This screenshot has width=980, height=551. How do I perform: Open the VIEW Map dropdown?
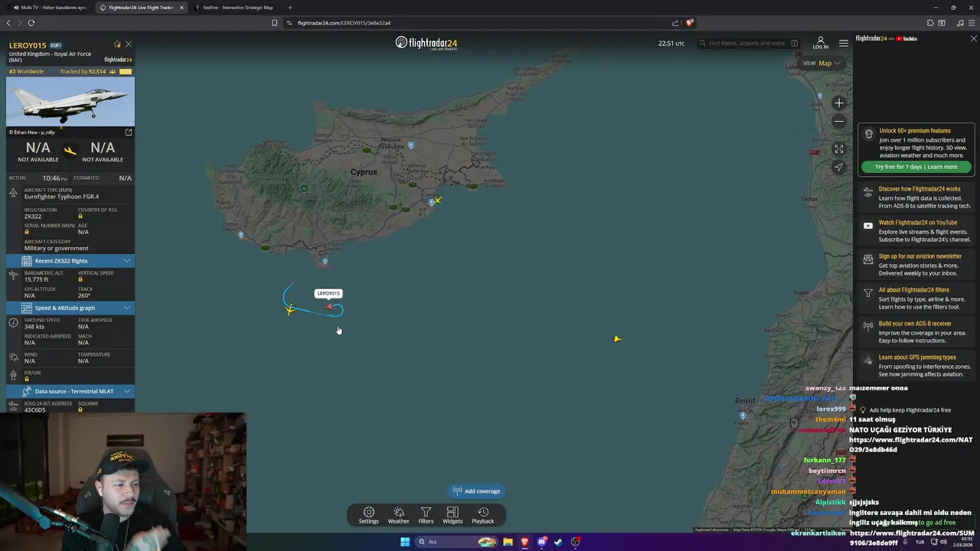pos(822,63)
